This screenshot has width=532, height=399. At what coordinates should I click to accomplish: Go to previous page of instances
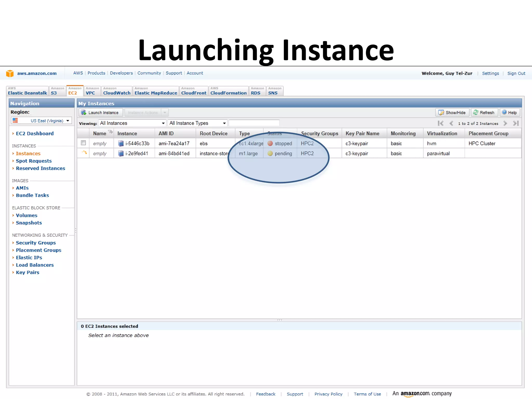451,123
